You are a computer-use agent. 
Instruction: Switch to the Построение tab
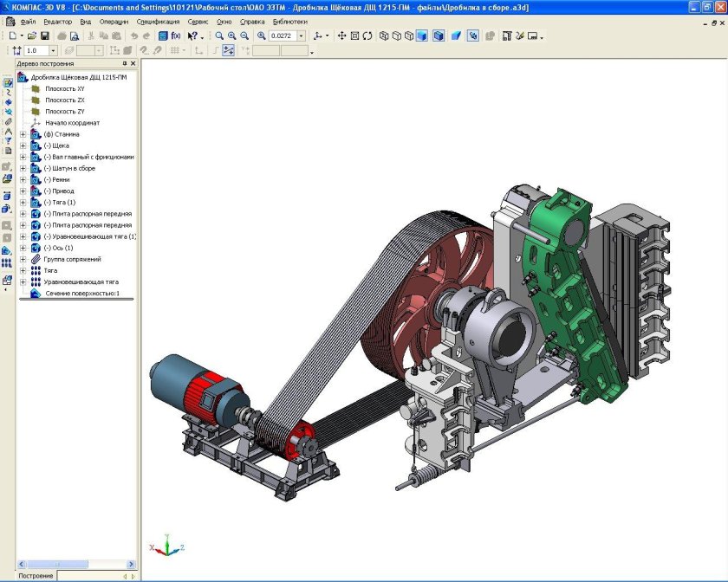click(x=36, y=575)
